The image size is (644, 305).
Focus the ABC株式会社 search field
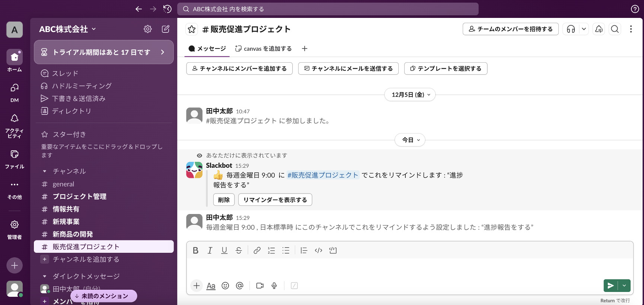(328, 9)
